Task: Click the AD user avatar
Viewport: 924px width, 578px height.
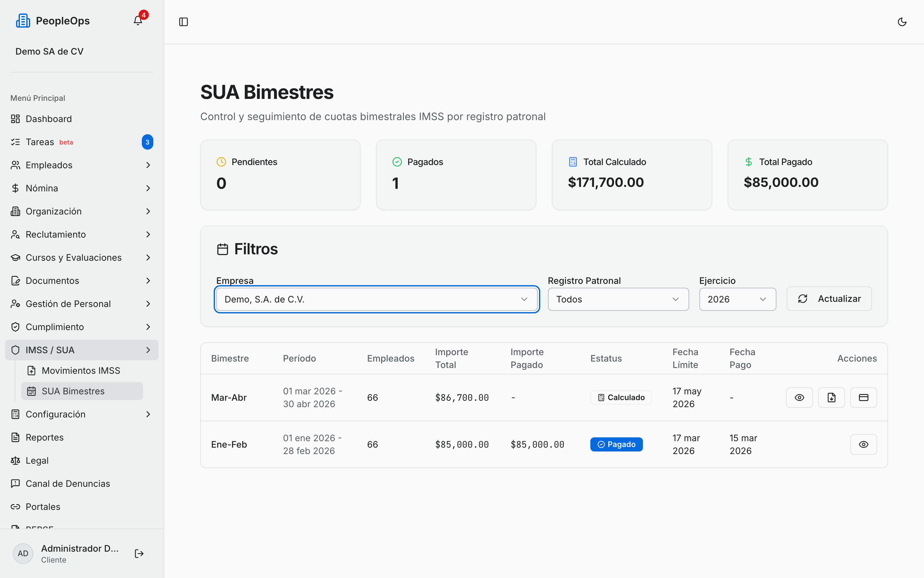Action: click(x=23, y=554)
